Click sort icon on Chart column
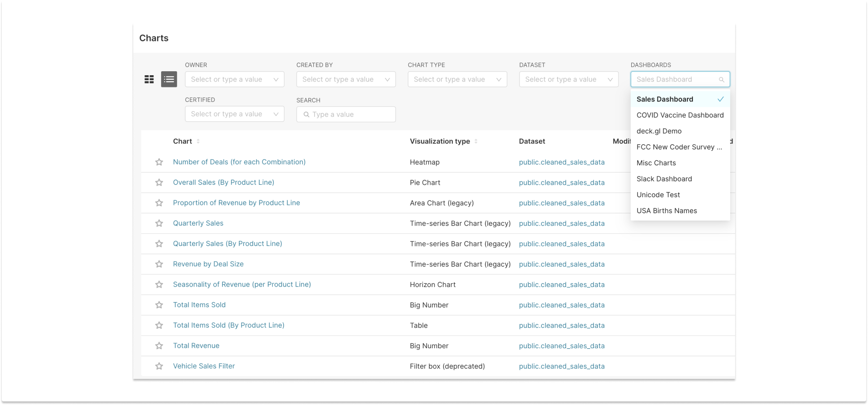Screen dimensions: 868x405 pyautogui.click(x=198, y=141)
